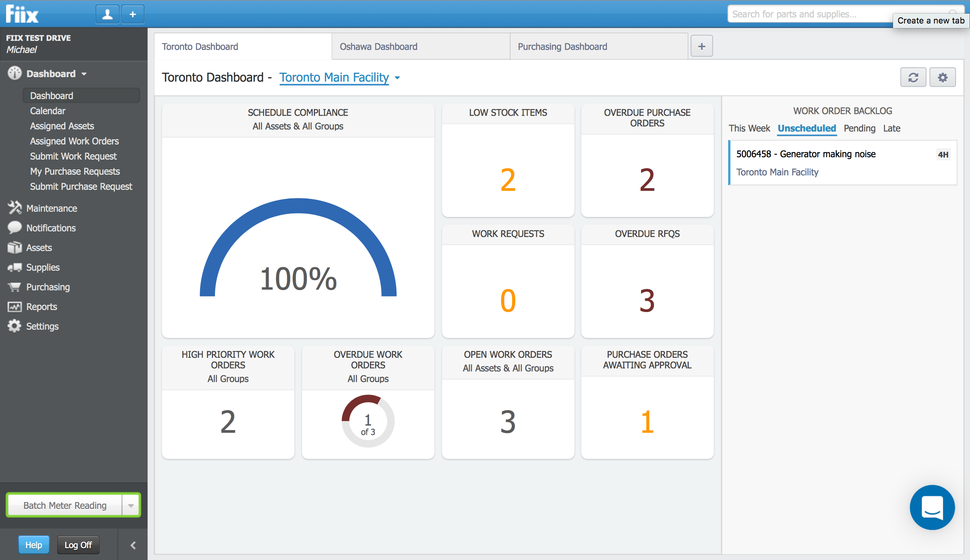Collapse the Dashboard menu expander
Viewport: 970px width, 560px height.
click(84, 74)
